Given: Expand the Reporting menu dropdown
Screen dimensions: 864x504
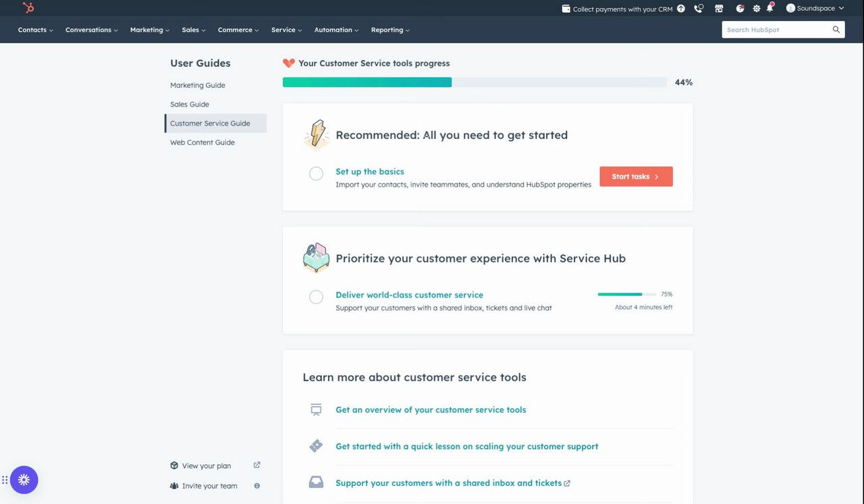Looking at the screenshot, I should tap(390, 30).
